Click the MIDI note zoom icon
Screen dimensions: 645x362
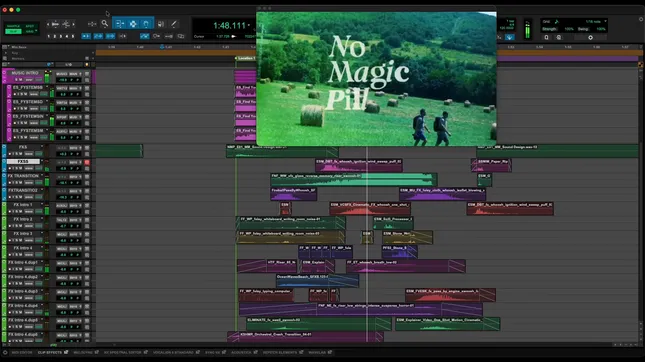66,24
